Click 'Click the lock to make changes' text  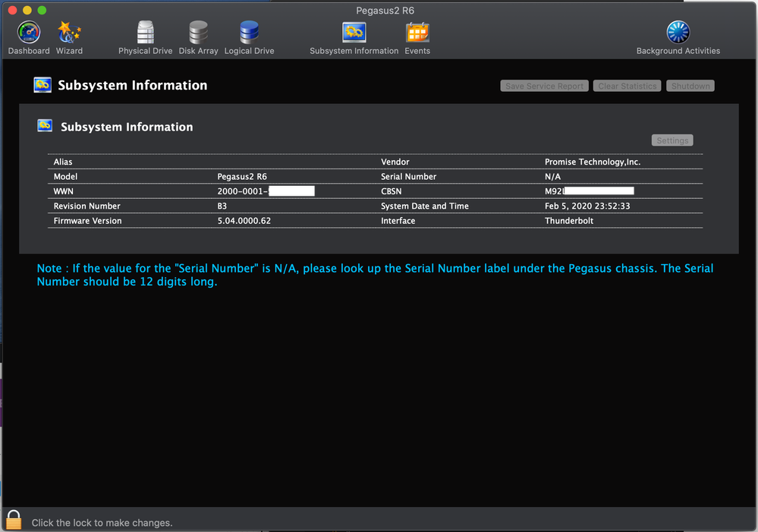point(102,523)
